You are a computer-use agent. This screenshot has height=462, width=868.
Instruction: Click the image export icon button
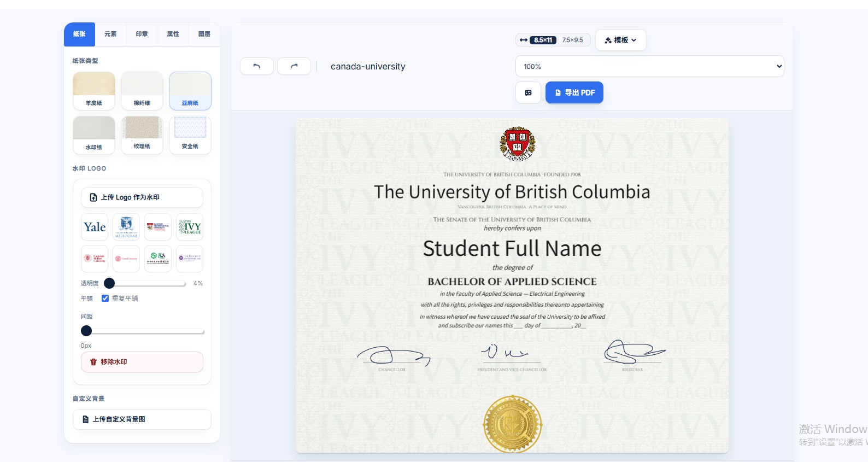(529, 92)
